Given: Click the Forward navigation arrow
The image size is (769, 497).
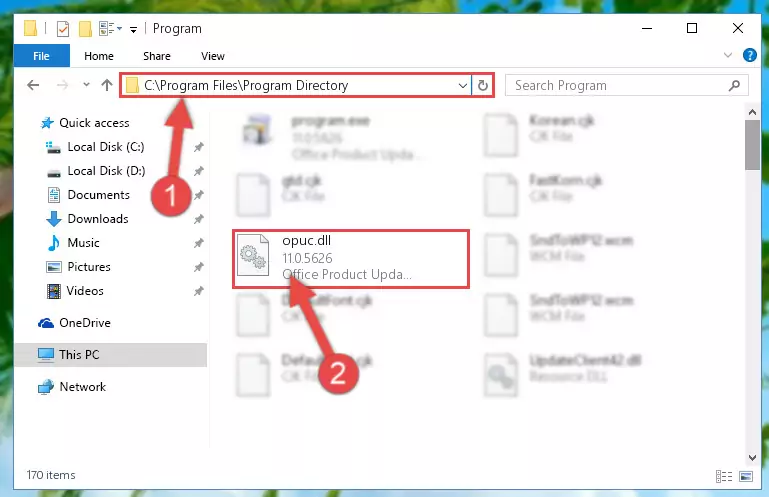Looking at the screenshot, I should pyautogui.click(x=62, y=85).
